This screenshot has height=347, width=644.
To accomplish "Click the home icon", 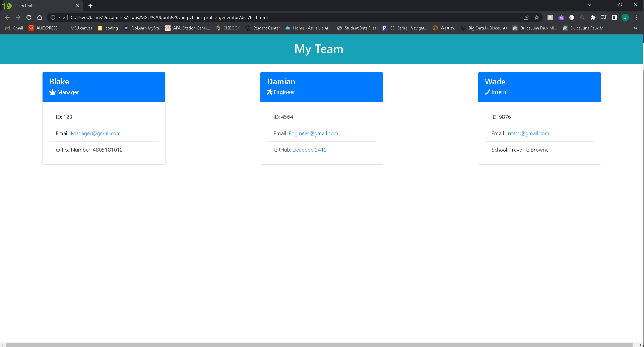I will point(40,17).
